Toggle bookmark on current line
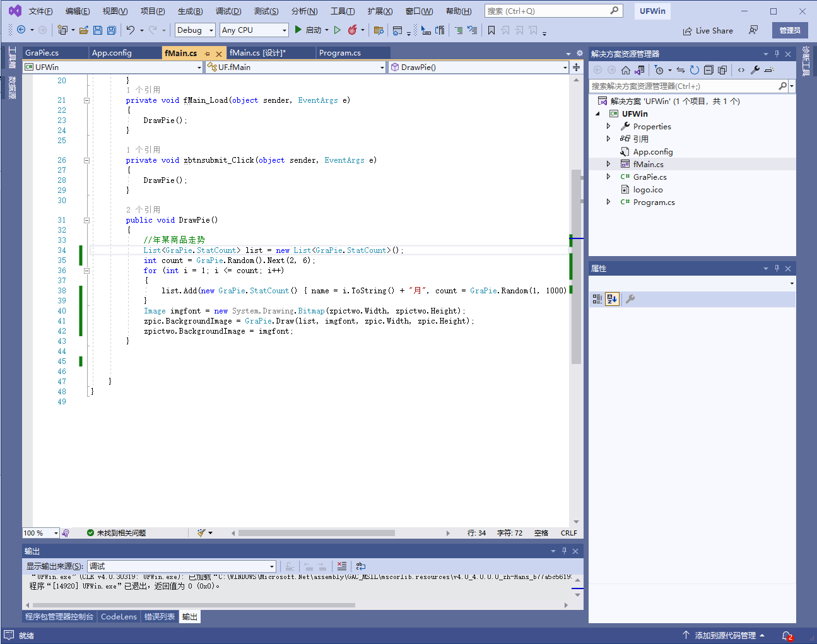The width and height of the screenshot is (817, 644). click(491, 30)
